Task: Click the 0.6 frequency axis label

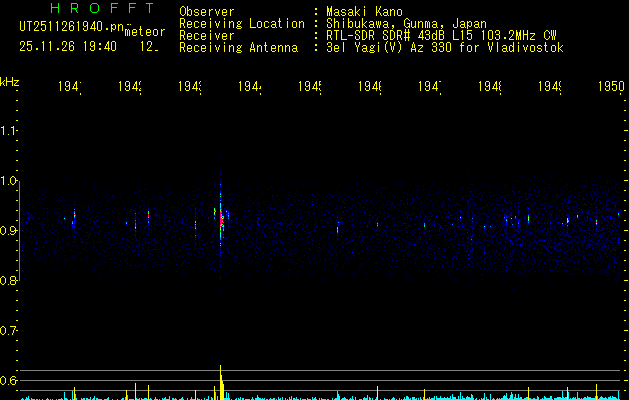Action: point(10,380)
